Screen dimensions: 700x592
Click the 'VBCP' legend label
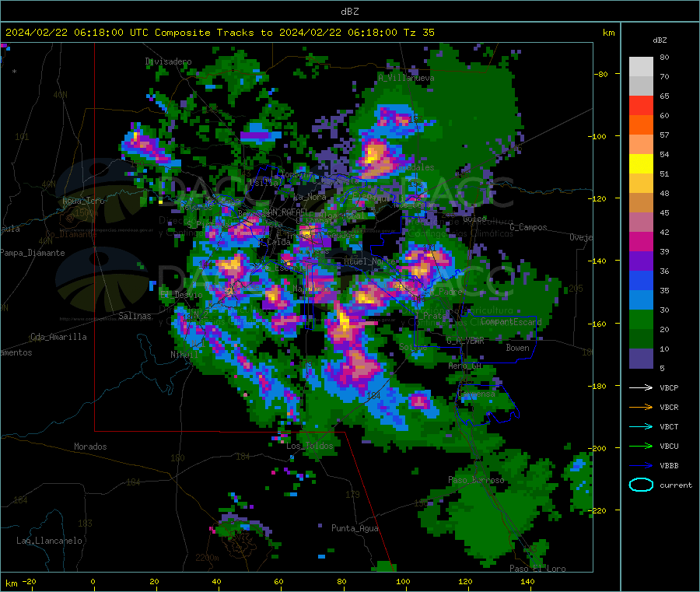point(669,387)
